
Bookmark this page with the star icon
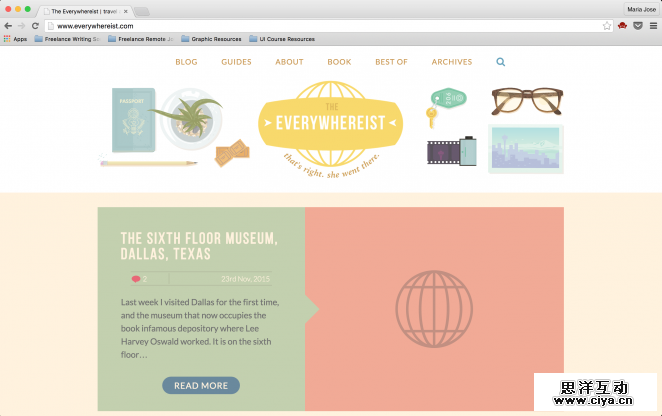click(607, 25)
